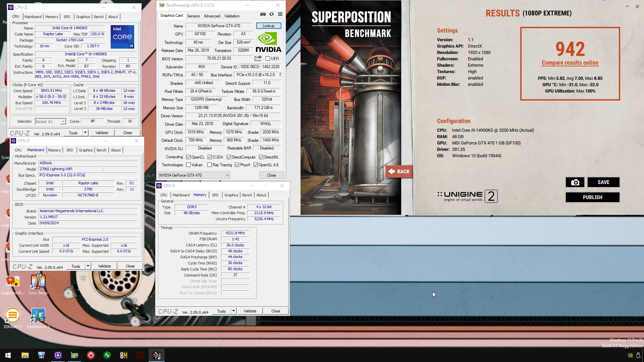Image resolution: width=644 pixels, height=362 pixels.
Task: Click the BIOS Version value 1.21.MR07
Action: point(88,217)
